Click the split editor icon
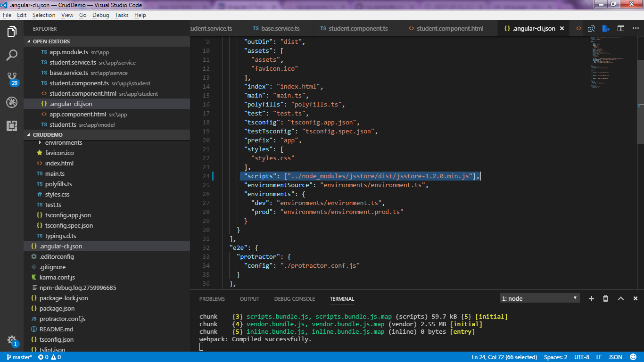 pyautogui.click(x=621, y=28)
